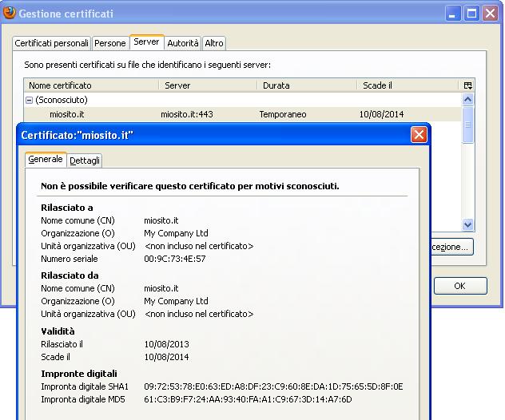Click My Company Ltd under Rilasciato a

176,233
